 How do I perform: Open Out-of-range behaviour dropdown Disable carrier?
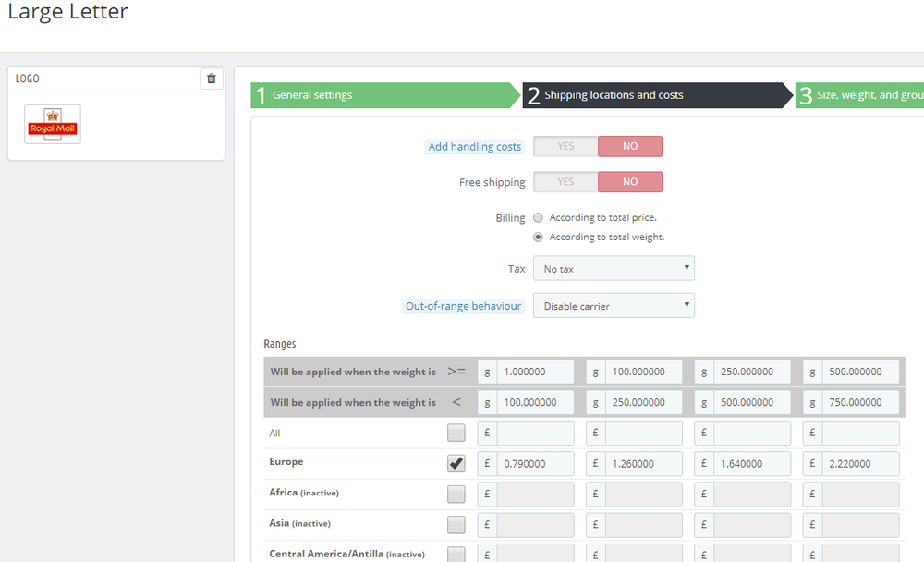(614, 305)
